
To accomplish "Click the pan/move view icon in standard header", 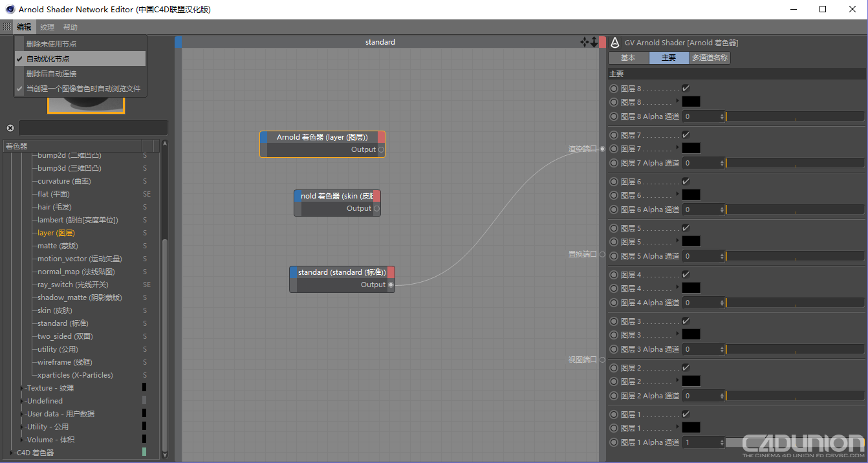I will tap(585, 42).
